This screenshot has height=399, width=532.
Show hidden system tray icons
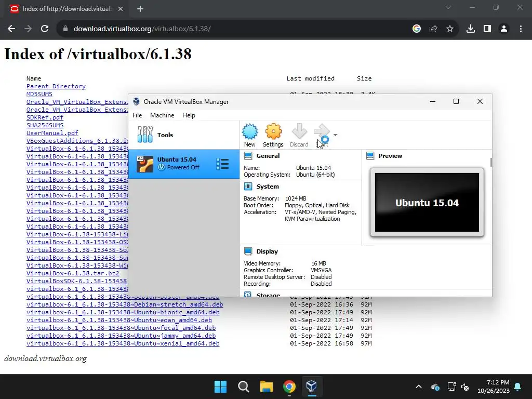click(419, 387)
